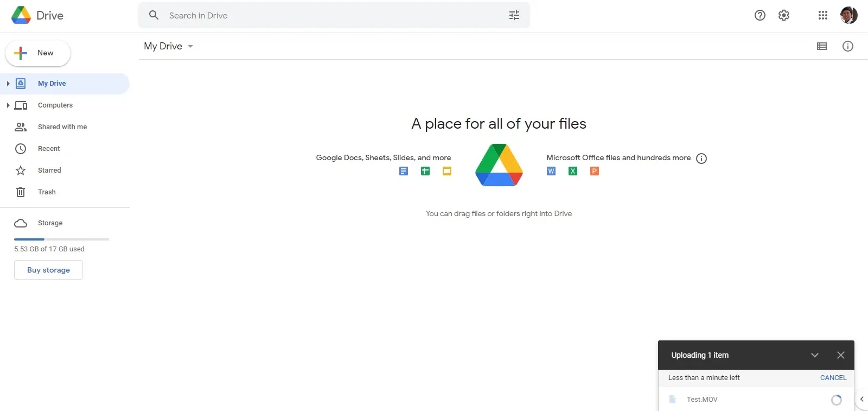Click the Google Slides icon
The width and height of the screenshot is (868, 411).
click(447, 171)
